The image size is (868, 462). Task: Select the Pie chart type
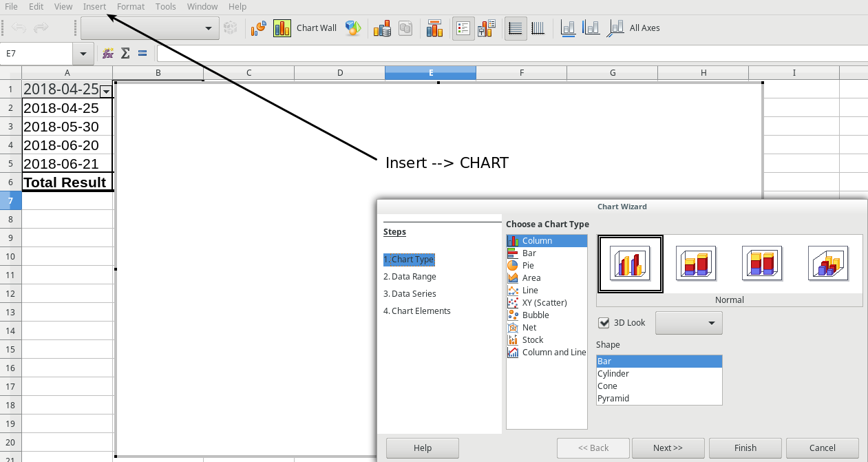[528, 265]
